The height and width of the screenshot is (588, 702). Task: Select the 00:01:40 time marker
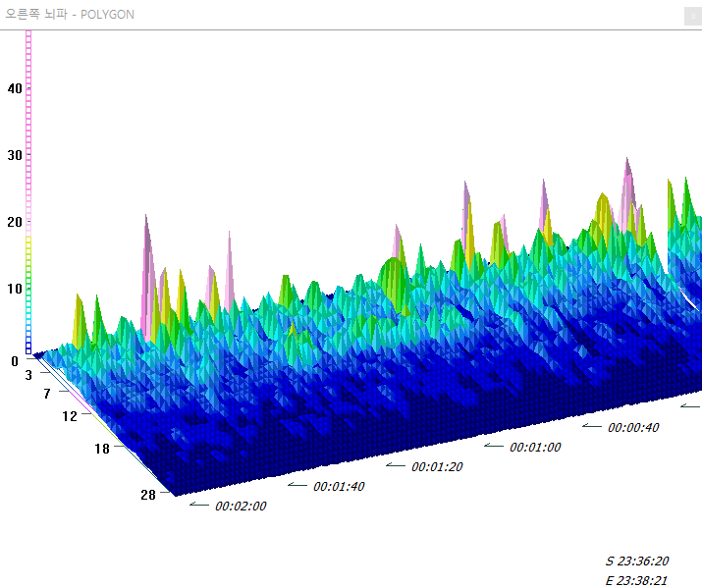point(339,487)
